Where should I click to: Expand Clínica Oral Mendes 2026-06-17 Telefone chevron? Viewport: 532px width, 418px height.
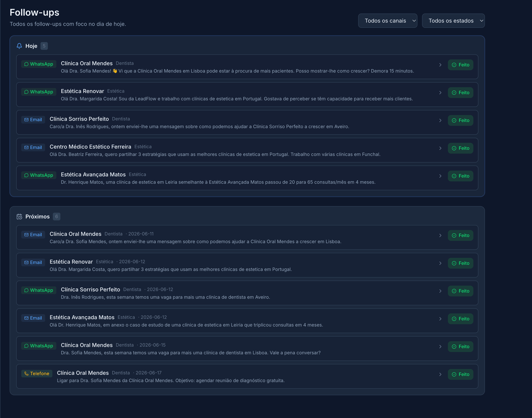point(440,374)
